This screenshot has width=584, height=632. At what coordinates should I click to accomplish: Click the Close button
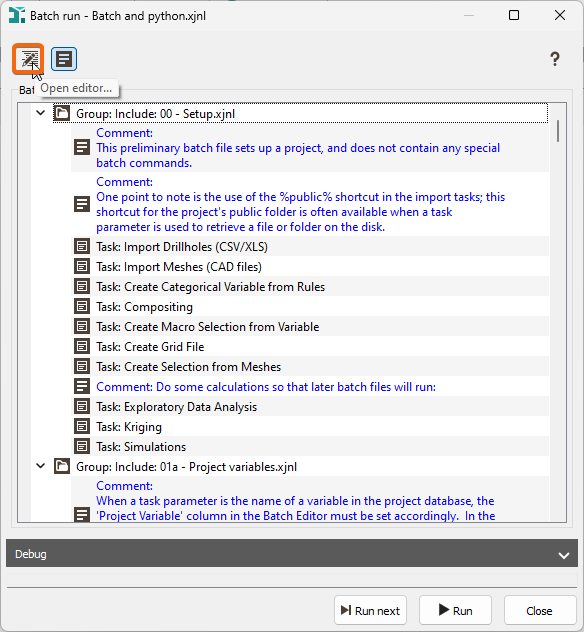point(540,610)
